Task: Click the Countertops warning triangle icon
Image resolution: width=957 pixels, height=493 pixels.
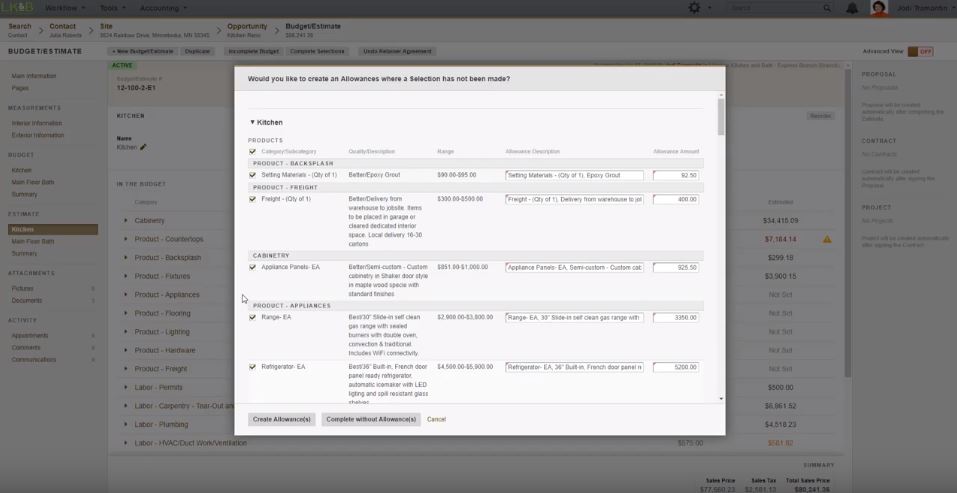Action: [x=827, y=239]
